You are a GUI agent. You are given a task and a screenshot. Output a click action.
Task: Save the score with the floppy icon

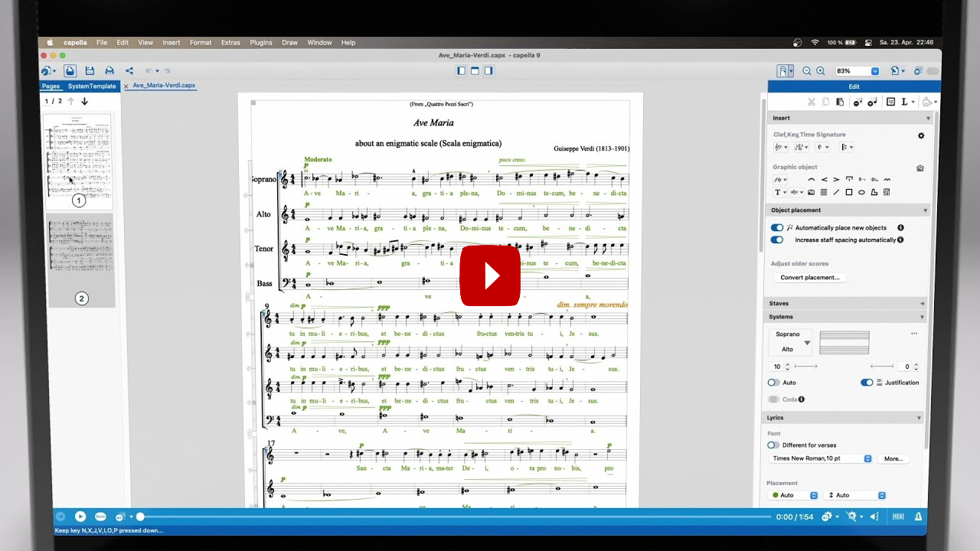[x=90, y=70]
